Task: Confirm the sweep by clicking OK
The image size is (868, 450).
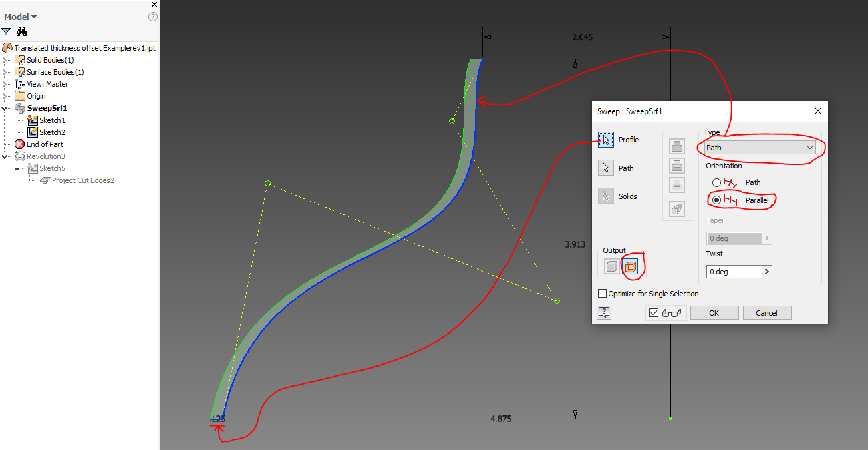Action: point(714,312)
